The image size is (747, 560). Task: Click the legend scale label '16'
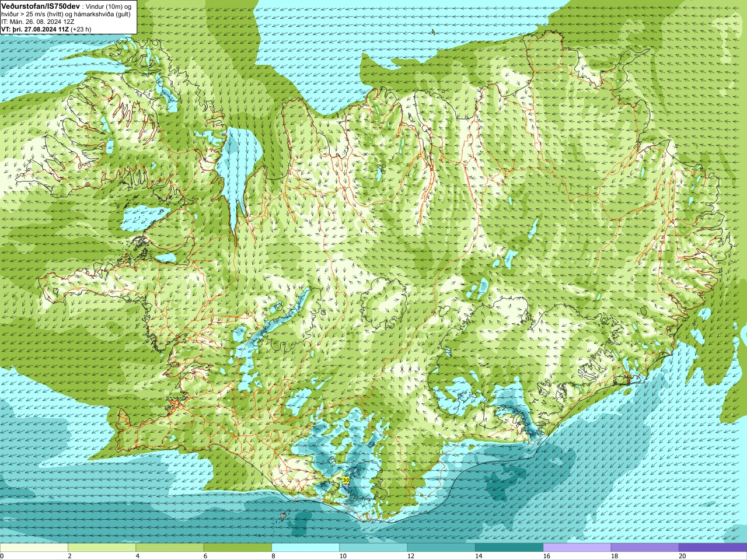click(x=547, y=556)
